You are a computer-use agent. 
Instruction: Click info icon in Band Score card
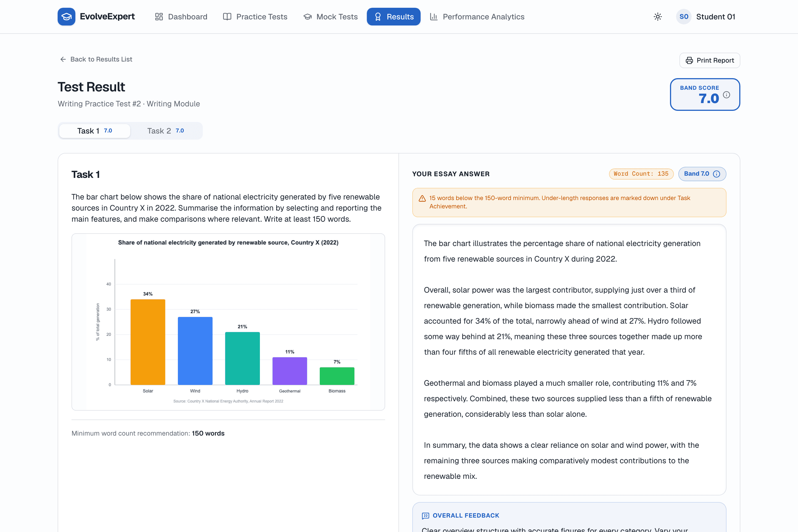coord(727,95)
